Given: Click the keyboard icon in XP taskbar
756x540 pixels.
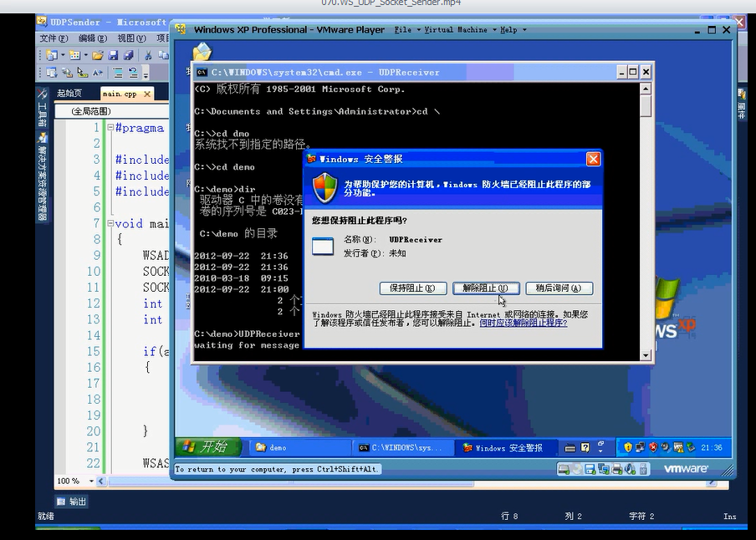Looking at the screenshot, I should point(570,448).
